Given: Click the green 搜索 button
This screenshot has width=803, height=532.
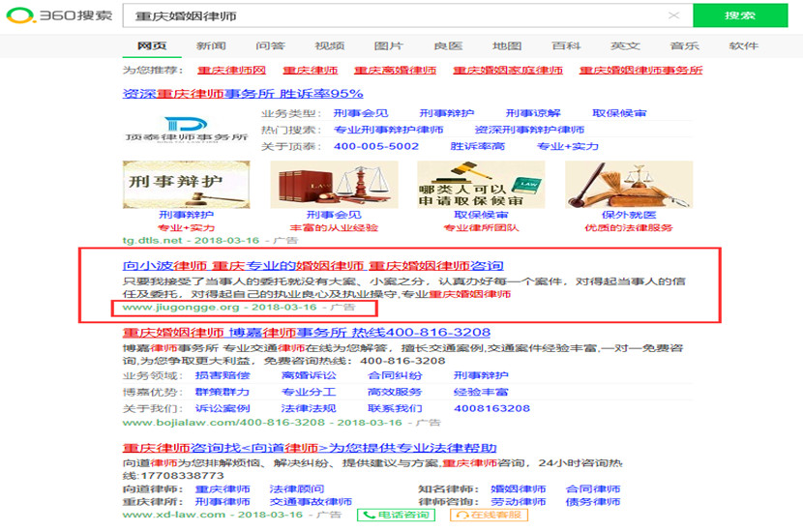Looking at the screenshot, I should pos(740,15).
